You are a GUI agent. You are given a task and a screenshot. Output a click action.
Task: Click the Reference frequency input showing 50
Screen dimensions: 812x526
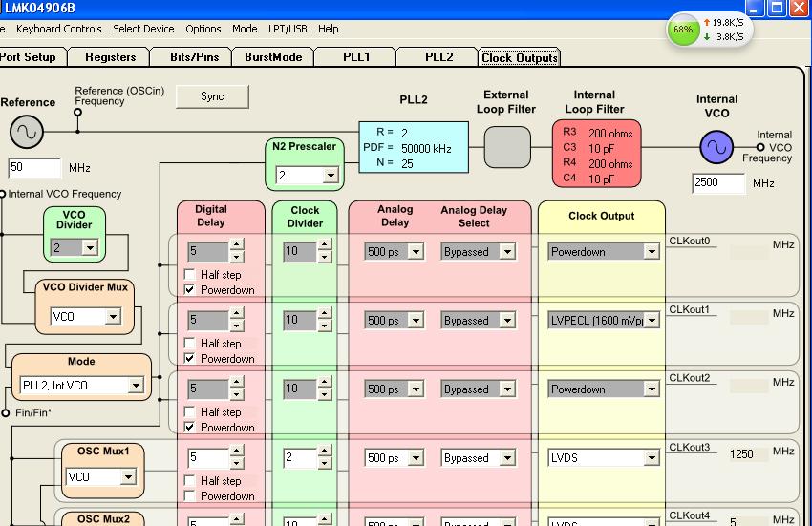(34, 168)
